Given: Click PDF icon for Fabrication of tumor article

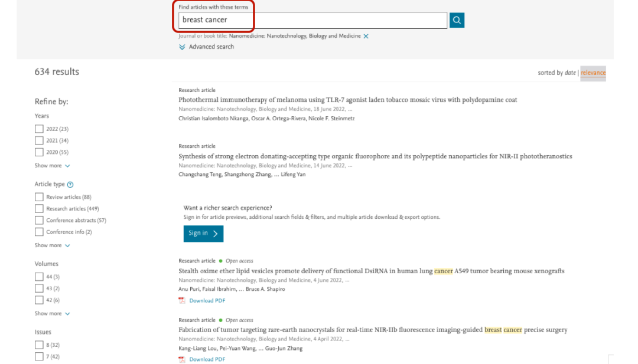Looking at the screenshot, I should pos(182,359).
